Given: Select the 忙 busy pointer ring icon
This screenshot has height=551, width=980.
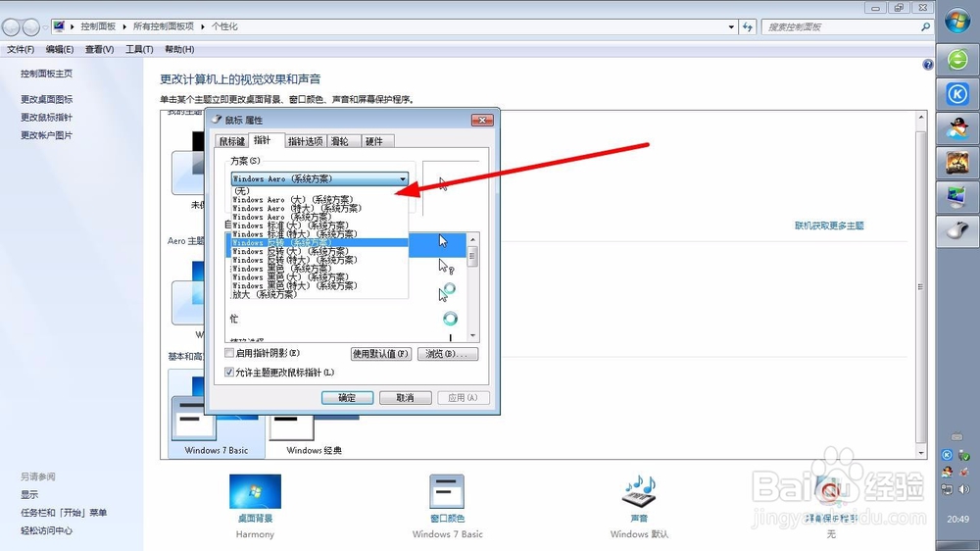Looking at the screenshot, I should pos(450,319).
